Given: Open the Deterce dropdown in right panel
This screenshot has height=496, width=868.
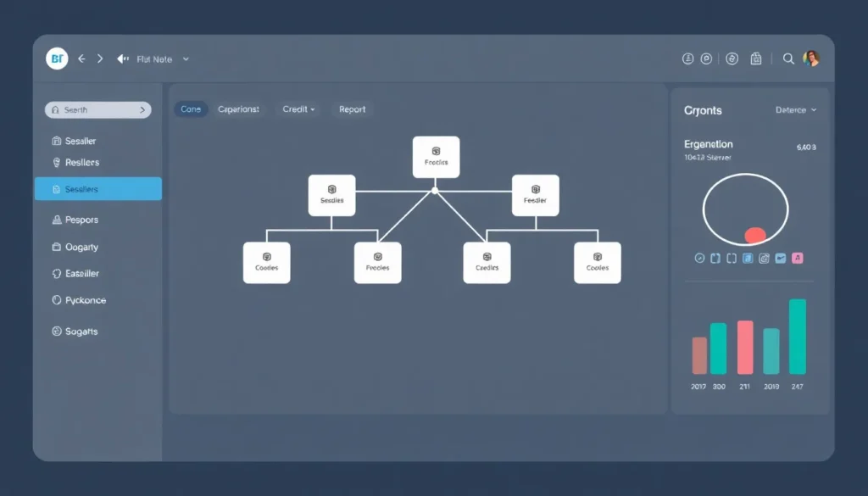Looking at the screenshot, I should pyautogui.click(x=796, y=110).
